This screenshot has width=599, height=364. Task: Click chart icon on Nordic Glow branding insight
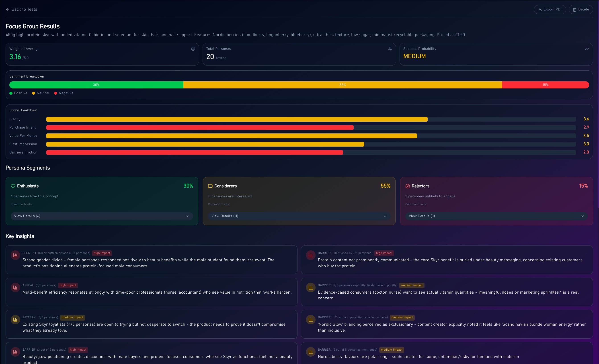coord(310,319)
